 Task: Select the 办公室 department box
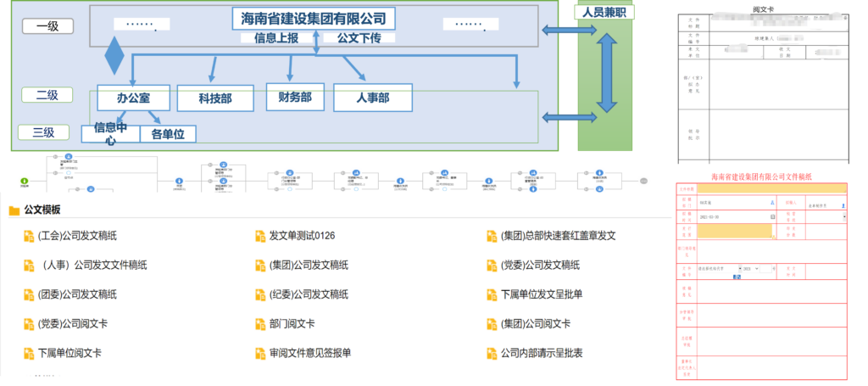click(133, 98)
